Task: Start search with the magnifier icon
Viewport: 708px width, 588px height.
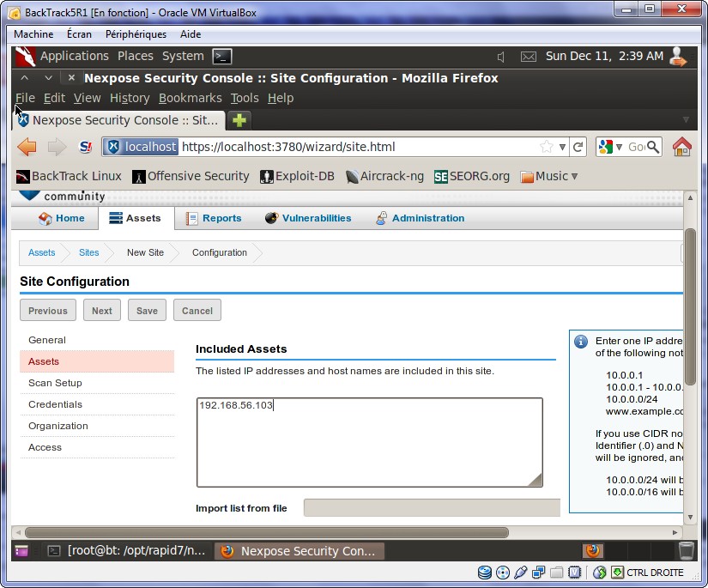Action: point(653,147)
